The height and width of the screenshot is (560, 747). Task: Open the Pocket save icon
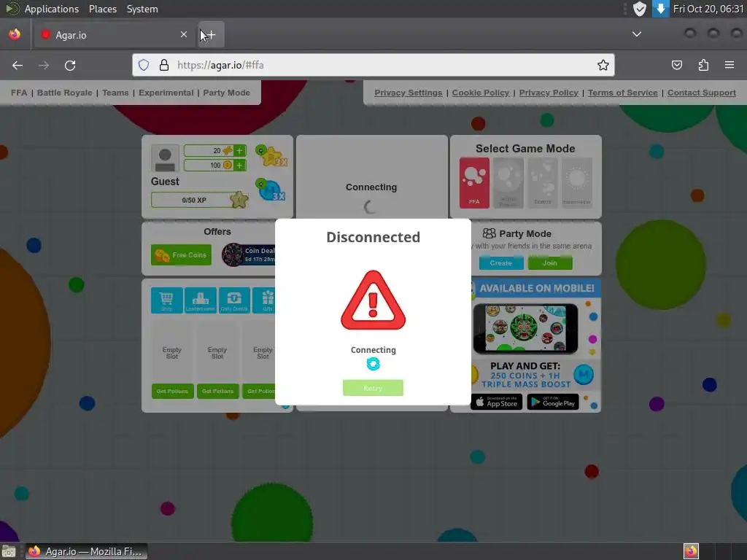pos(677,65)
